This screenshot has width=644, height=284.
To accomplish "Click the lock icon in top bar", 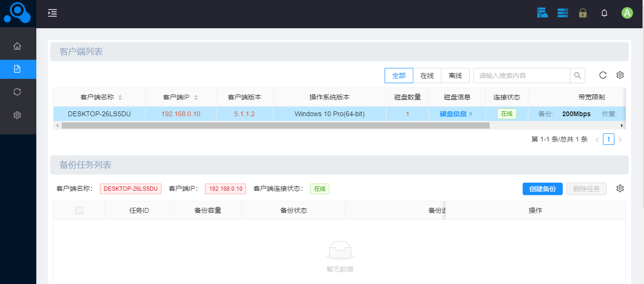I will 582,13.
